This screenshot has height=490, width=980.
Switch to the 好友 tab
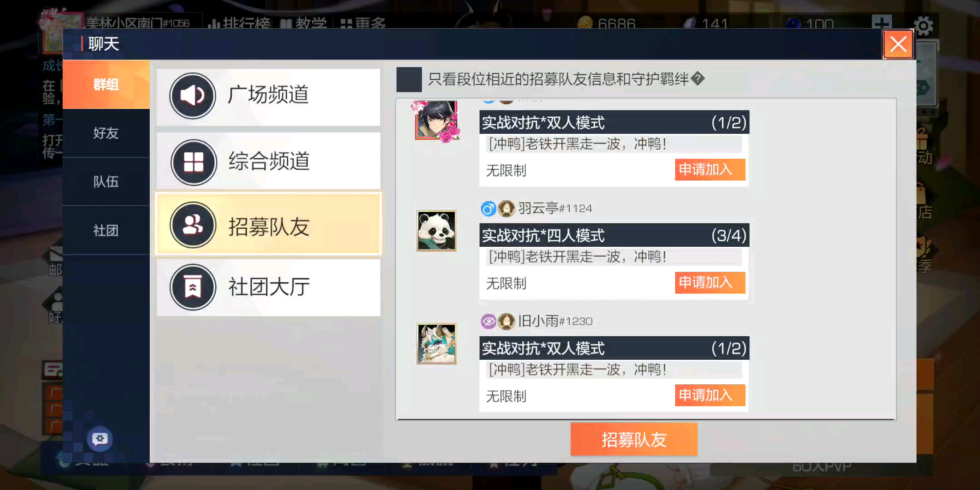106,133
